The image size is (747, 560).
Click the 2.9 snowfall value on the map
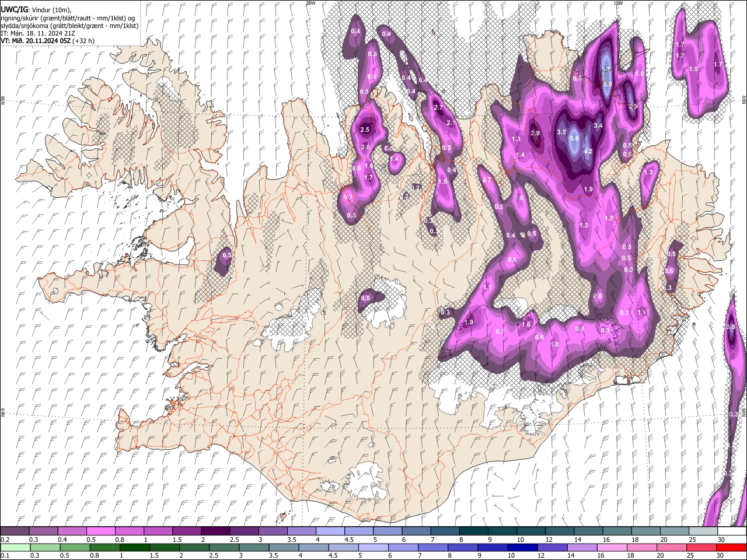535,134
